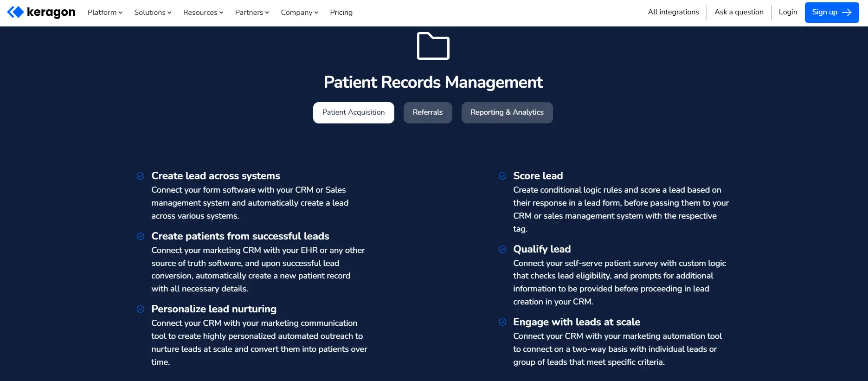The height and width of the screenshot is (381, 868).
Task: Click the folder icon above Patient Records Management
Action: click(433, 46)
